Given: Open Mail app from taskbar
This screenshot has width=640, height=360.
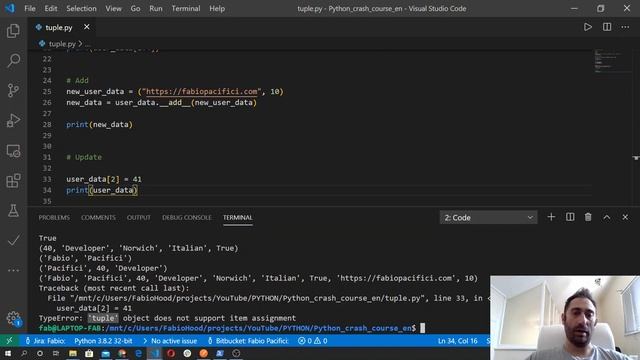Looking at the screenshot, I should click(105, 353).
